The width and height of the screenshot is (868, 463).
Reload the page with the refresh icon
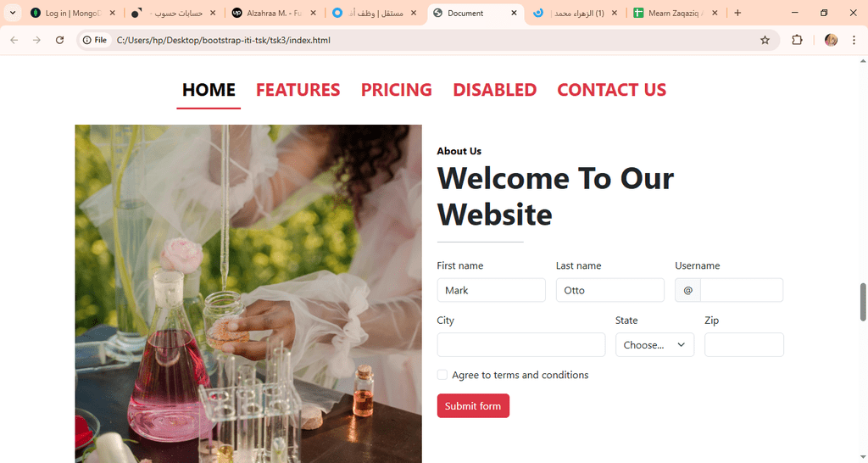tap(60, 40)
